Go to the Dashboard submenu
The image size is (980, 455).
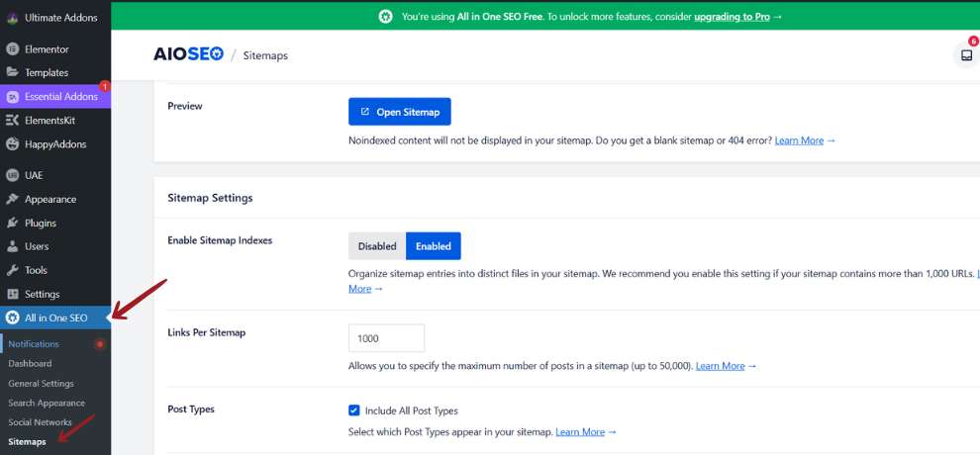click(x=30, y=363)
